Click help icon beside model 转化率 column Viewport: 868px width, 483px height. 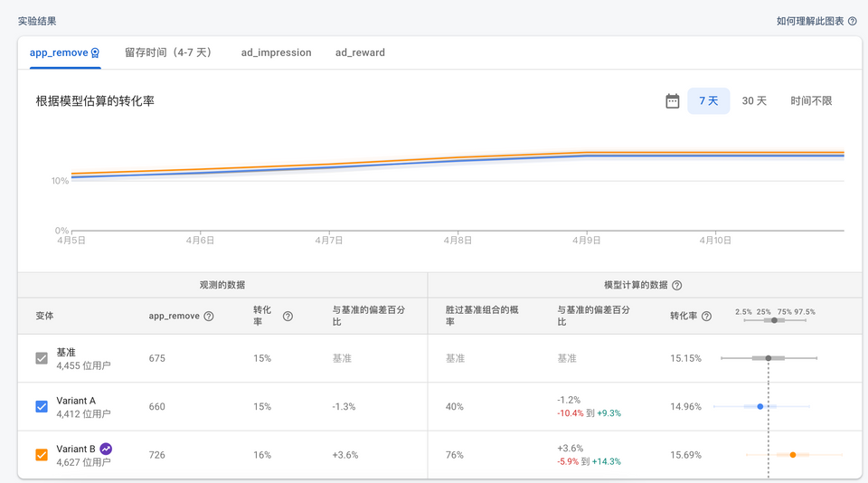(x=706, y=317)
